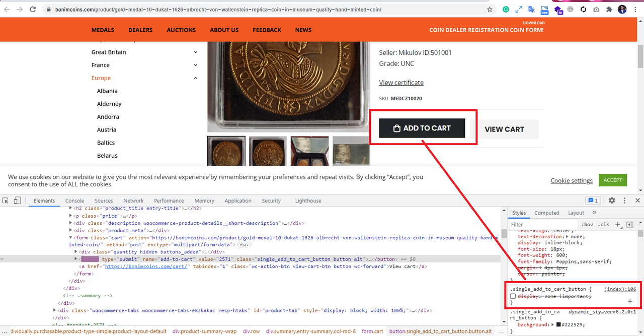This screenshot has width=644, height=336.
Task: Expand the div class description node
Action: (71, 223)
